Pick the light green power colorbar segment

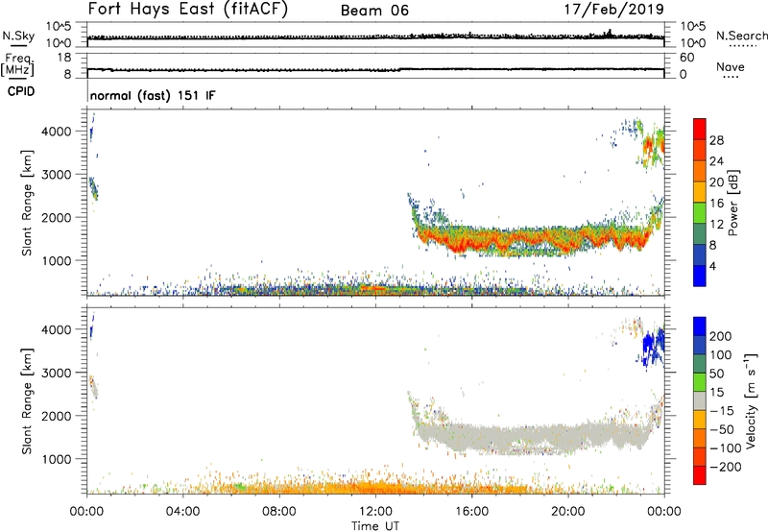(x=700, y=212)
